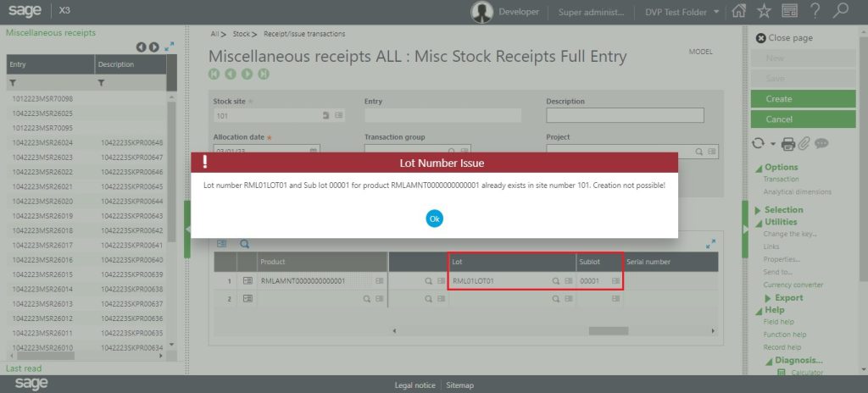Viewport: 868px width, 393px height.
Task: Expand the Export section
Action: pos(768,298)
